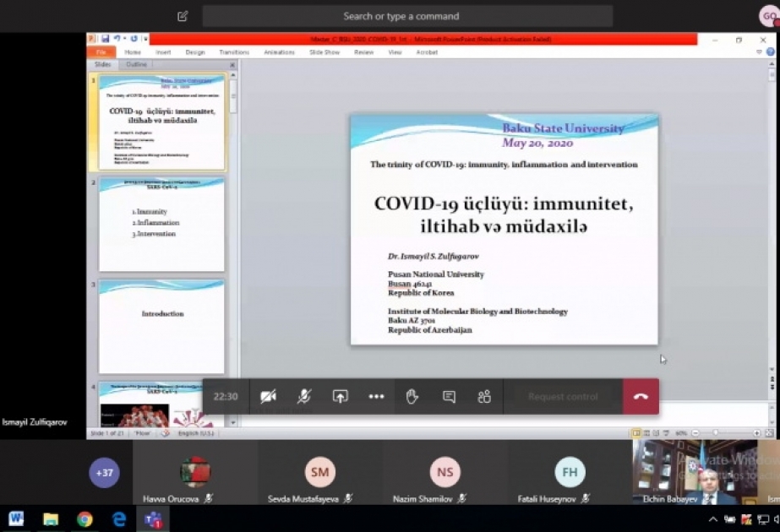780x532 pixels.
Task: Open the Home ribbon tab
Action: point(133,52)
